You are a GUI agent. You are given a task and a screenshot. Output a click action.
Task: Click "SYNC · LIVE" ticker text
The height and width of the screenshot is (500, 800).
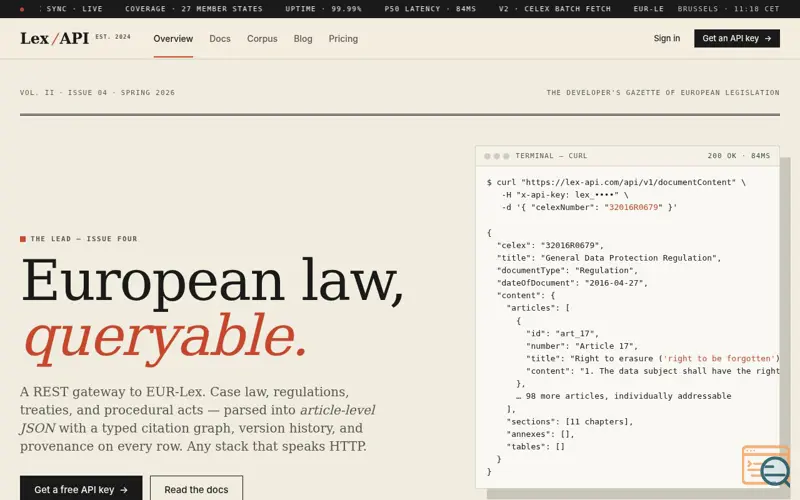point(74,9)
